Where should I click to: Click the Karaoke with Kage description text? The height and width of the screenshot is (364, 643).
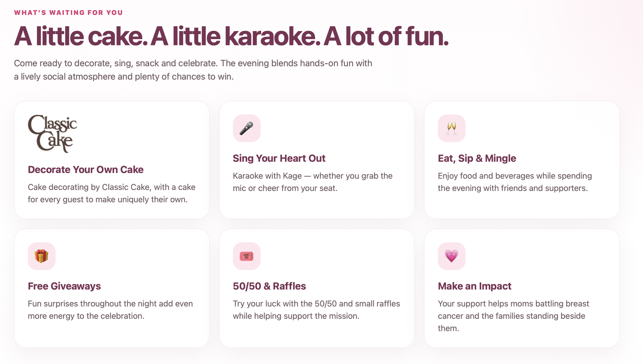pos(313,182)
